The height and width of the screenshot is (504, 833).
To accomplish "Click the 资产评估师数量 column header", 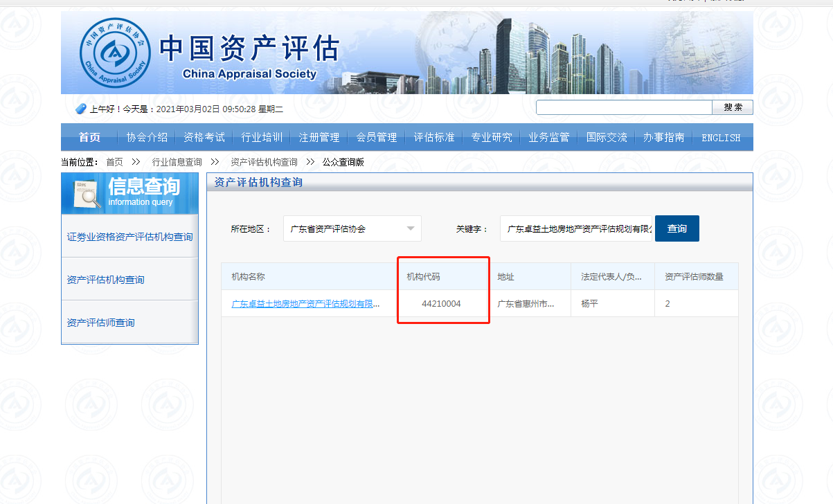I will tap(694, 277).
